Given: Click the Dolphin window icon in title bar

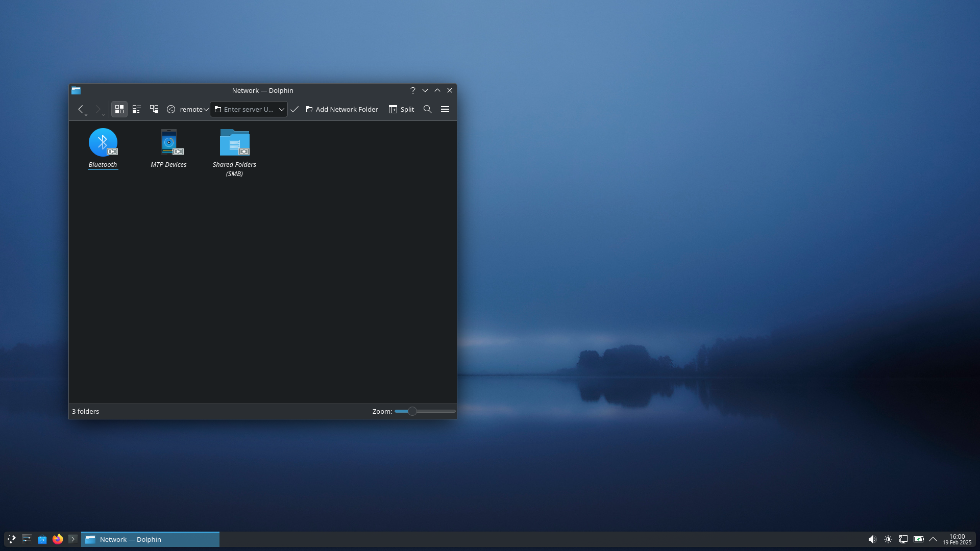Looking at the screenshot, I should tap(76, 90).
